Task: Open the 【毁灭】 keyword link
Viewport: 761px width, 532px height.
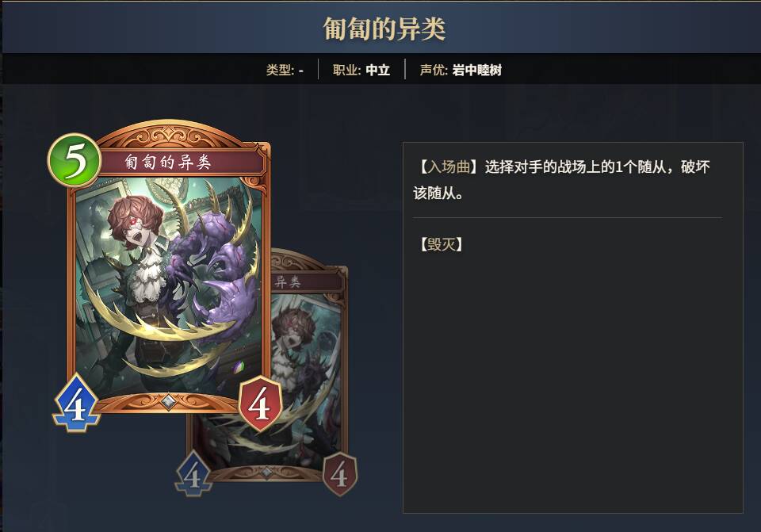Action: pos(442,244)
